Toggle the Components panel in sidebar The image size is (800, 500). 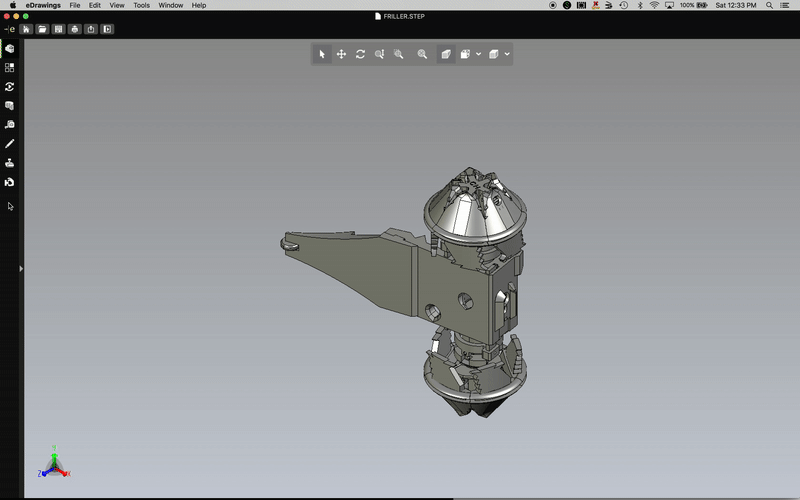(10, 68)
